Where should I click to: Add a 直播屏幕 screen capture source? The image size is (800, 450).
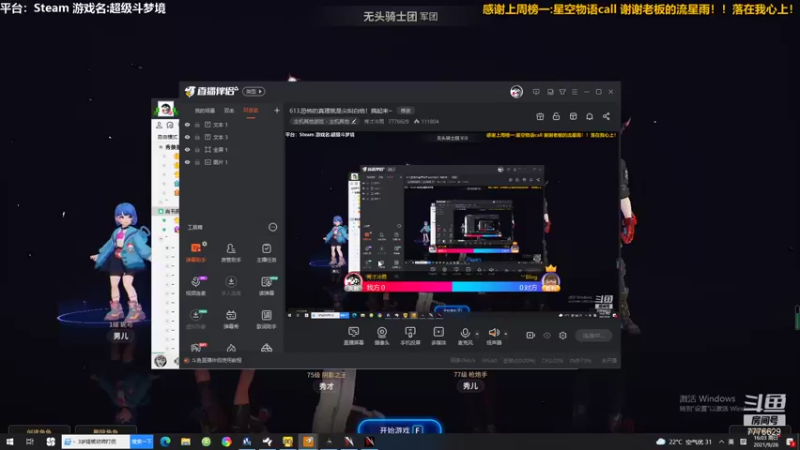click(x=353, y=336)
